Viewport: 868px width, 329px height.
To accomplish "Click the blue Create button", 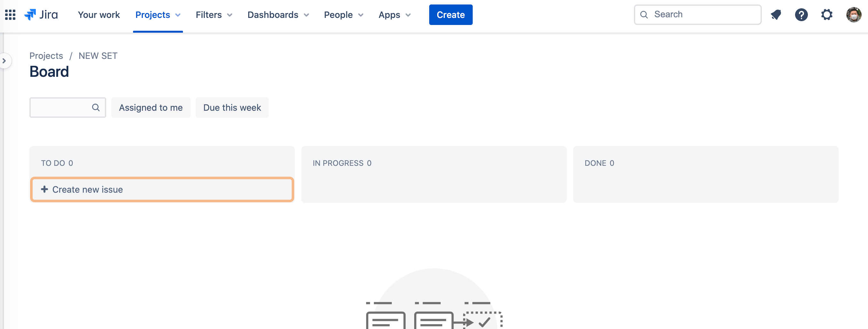I will point(451,14).
